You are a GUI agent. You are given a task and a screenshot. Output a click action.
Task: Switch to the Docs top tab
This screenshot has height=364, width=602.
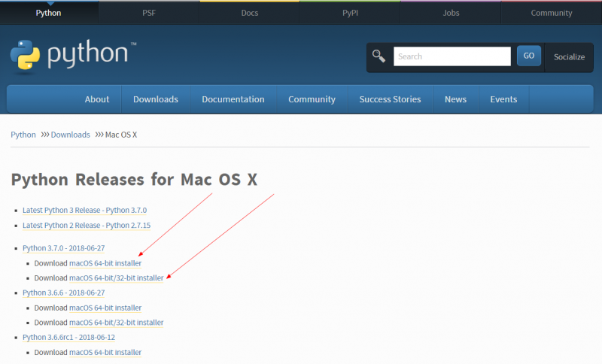250,13
